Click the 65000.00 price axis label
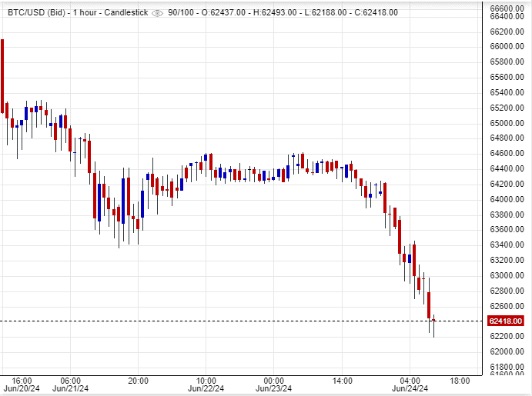The height and width of the screenshot is (396, 532). (507, 123)
